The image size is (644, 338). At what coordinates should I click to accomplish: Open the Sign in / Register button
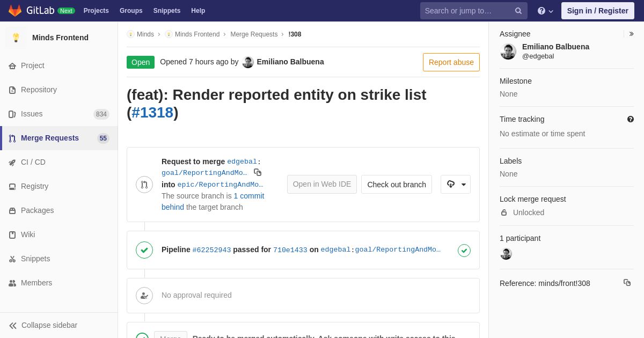click(x=598, y=11)
